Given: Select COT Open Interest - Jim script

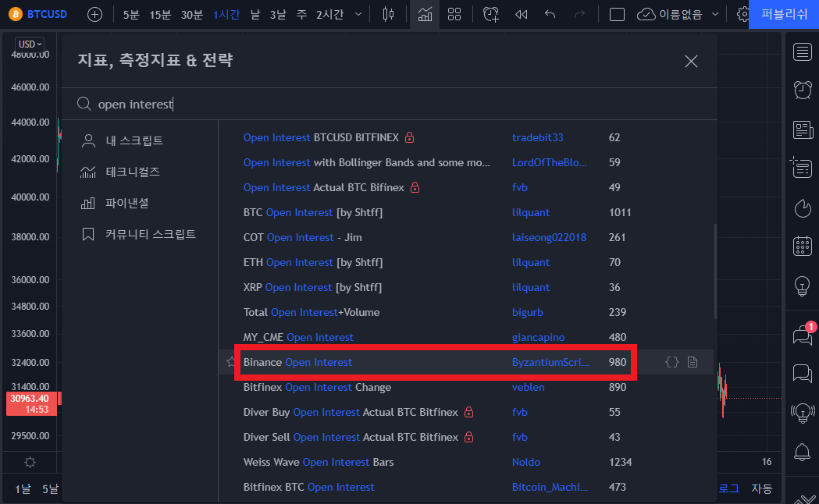Looking at the screenshot, I should pos(302,238).
